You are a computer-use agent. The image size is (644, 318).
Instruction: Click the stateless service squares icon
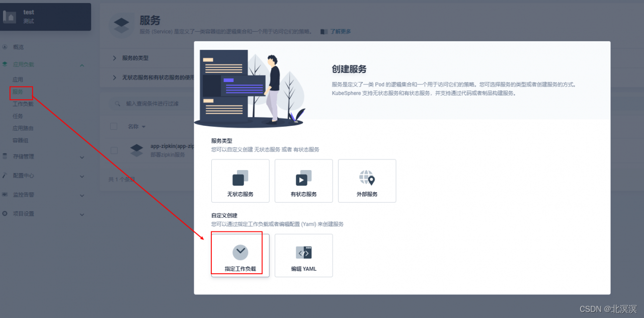[x=240, y=178]
